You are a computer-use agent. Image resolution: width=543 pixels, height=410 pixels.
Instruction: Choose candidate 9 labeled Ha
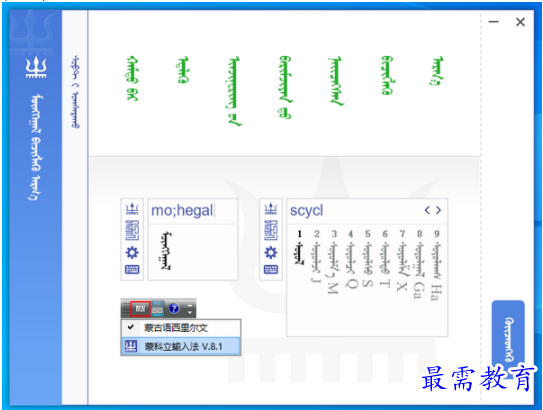click(437, 266)
